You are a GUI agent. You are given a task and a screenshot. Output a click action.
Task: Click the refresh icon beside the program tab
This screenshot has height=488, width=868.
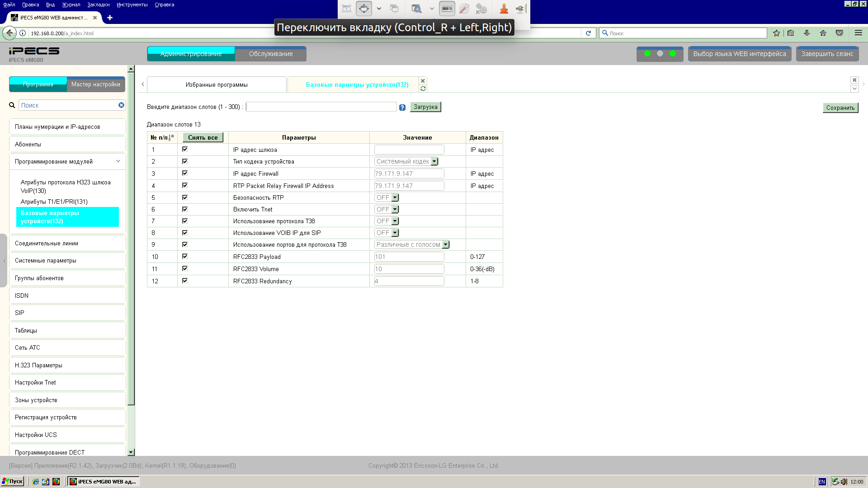click(x=423, y=89)
